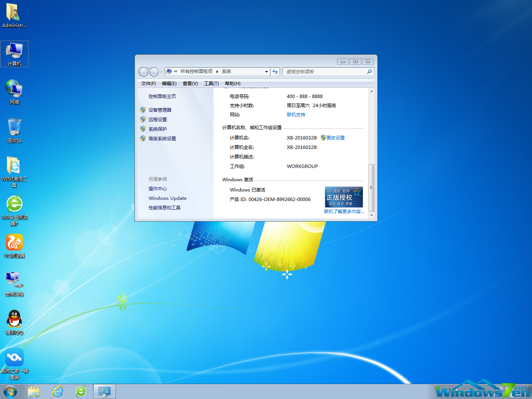Select the 回收站 recycle bin icon
This screenshot has width=532, height=399.
pyautogui.click(x=14, y=131)
